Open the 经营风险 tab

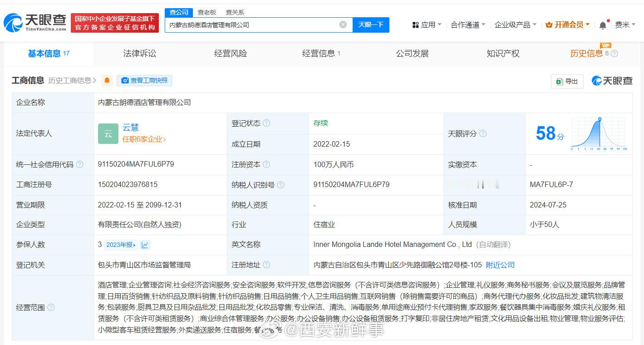coord(231,54)
